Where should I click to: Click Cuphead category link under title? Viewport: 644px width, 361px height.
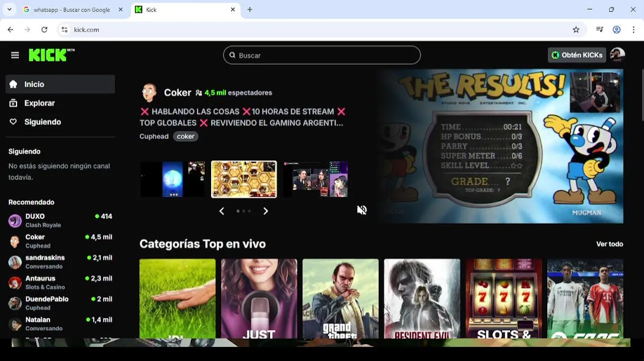coord(154,136)
